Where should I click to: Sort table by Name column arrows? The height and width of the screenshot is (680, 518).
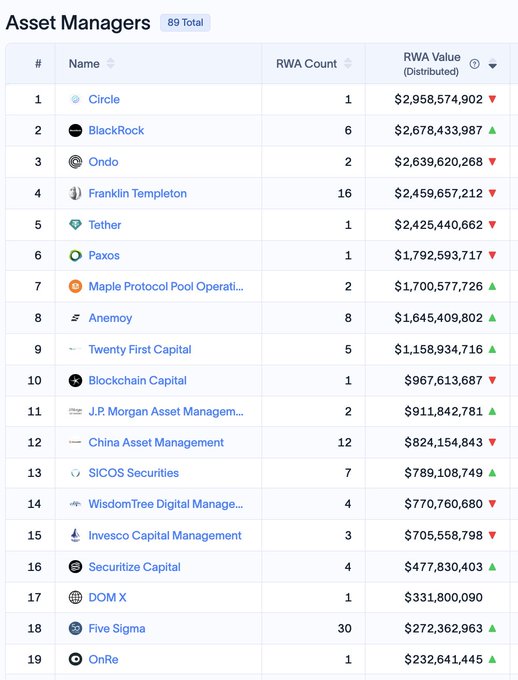111,63
